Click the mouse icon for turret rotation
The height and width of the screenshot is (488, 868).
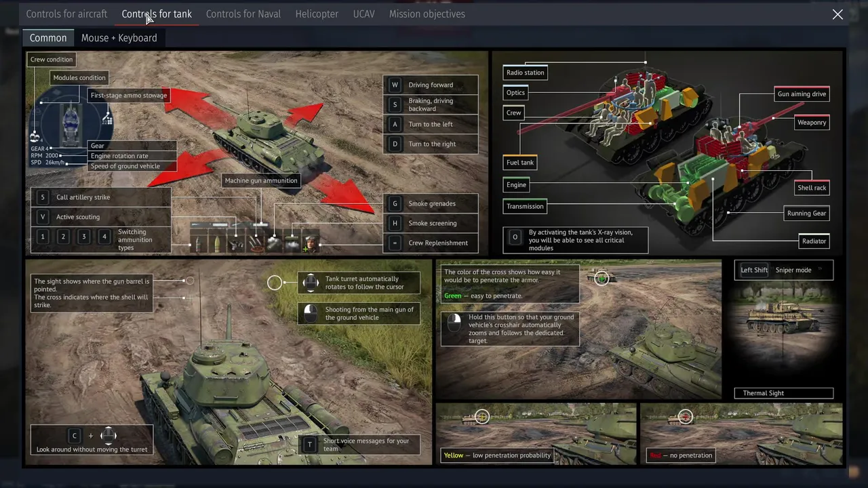point(311,283)
